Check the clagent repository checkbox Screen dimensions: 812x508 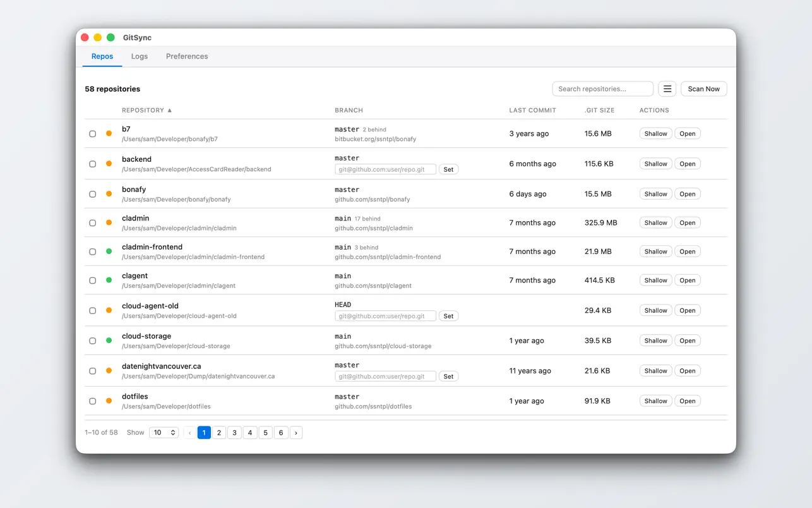click(92, 281)
